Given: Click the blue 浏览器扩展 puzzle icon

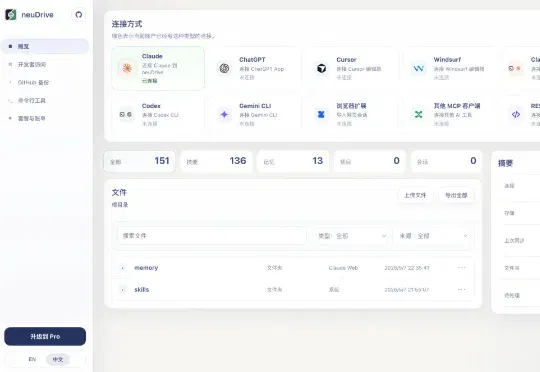Looking at the screenshot, I should 321,114.
